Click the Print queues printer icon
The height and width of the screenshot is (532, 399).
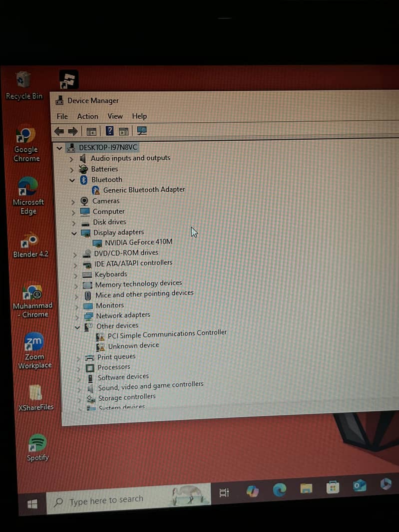tap(90, 358)
